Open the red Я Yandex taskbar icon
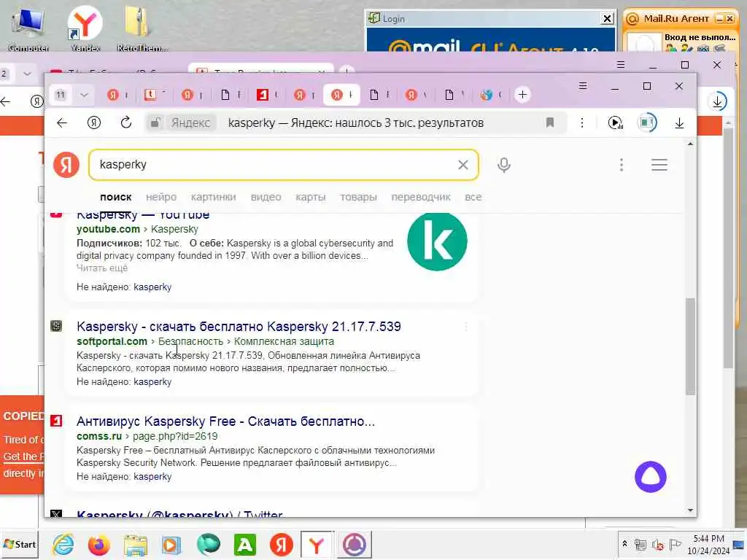 pos(282,544)
